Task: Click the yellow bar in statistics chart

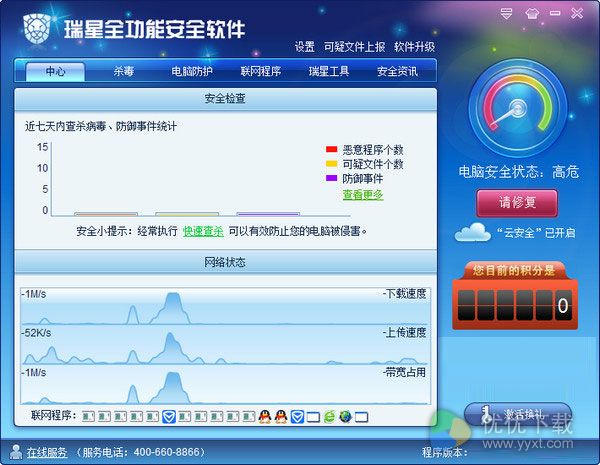Action: (187, 214)
